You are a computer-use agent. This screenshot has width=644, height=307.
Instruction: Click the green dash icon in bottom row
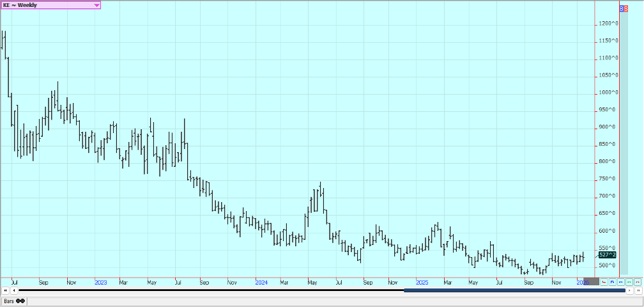[629, 281]
